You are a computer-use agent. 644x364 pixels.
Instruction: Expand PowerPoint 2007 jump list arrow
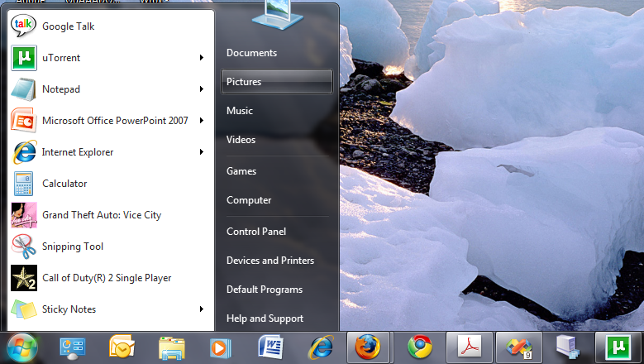pyautogui.click(x=201, y=121)
